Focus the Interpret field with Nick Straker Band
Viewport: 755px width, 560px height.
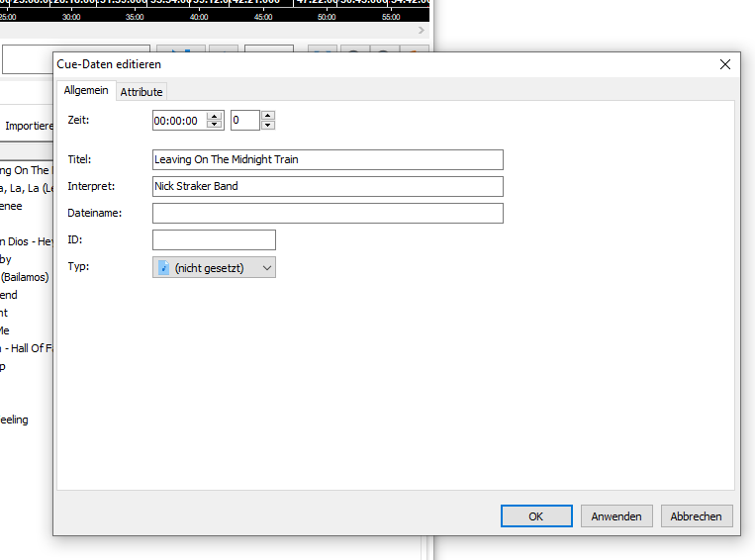point(327,186)
